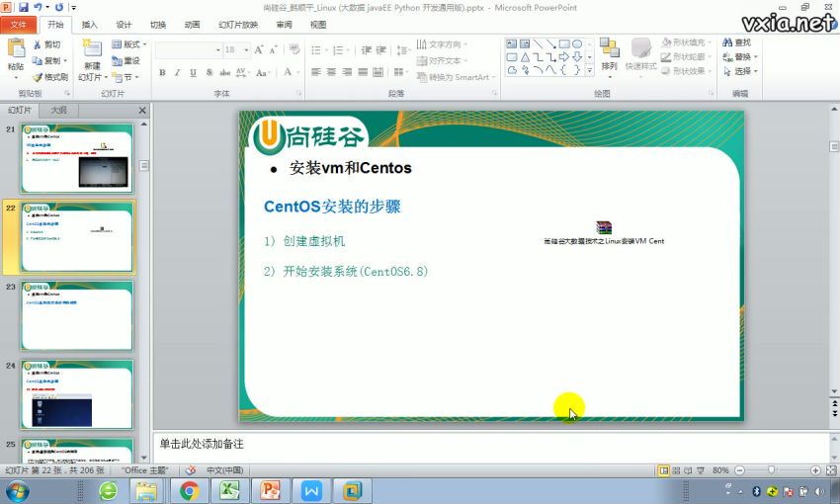Switch to Slide Sorter view icon
Image resolution: width=840 pixels, height=504 pixels.
676,470
